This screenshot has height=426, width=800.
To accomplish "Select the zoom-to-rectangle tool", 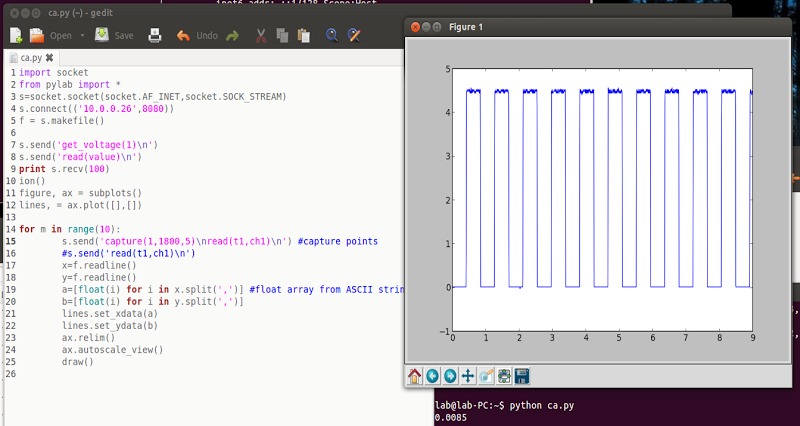I will [x=486, y=376].
